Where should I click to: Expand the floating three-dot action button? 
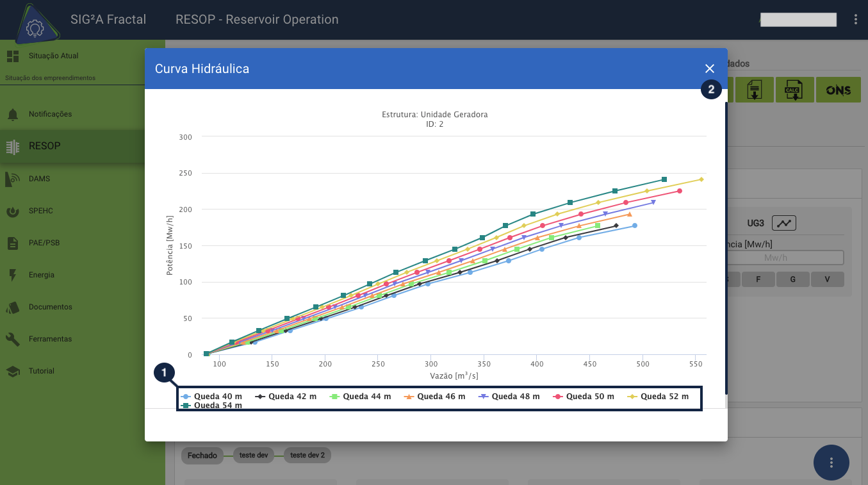click(831, 462)
